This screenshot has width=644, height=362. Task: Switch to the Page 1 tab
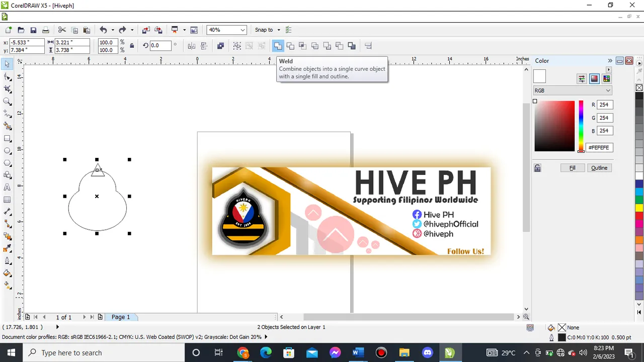(x=121, y=317)
